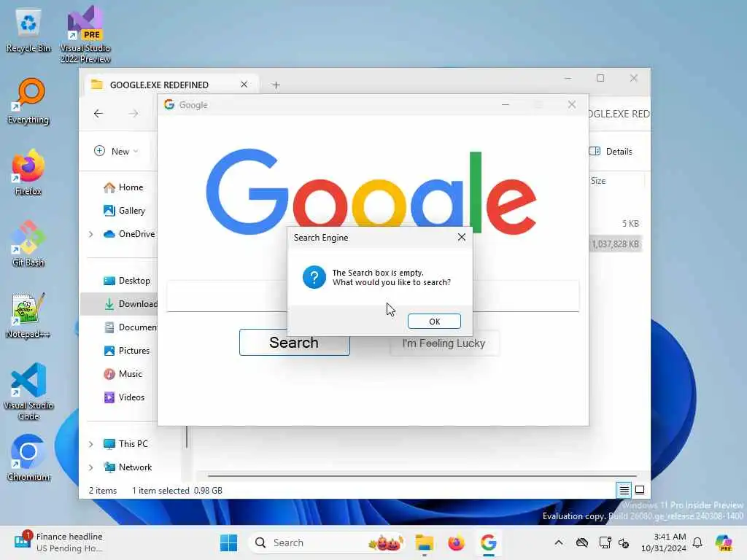Click the muted volume tray icon
This screenshot has width=747, height=560.
click(x=624, y=542)
